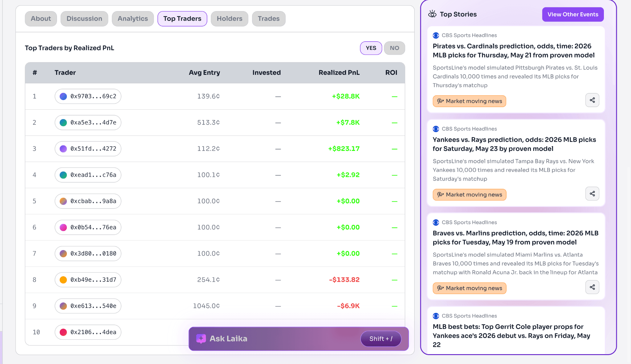Viewport: 631px width, 364px height.
Task: Click the 254.1¢ average entry value
Action: point(209,280)
